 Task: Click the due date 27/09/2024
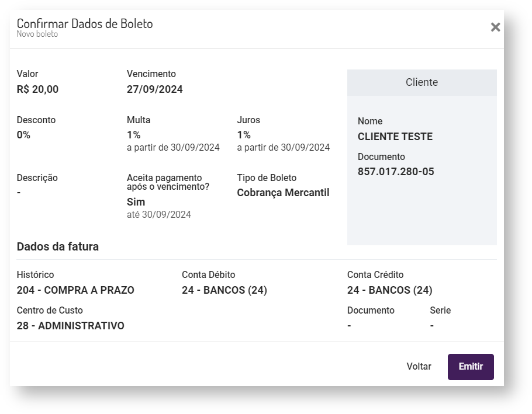(x=154, y=89)
